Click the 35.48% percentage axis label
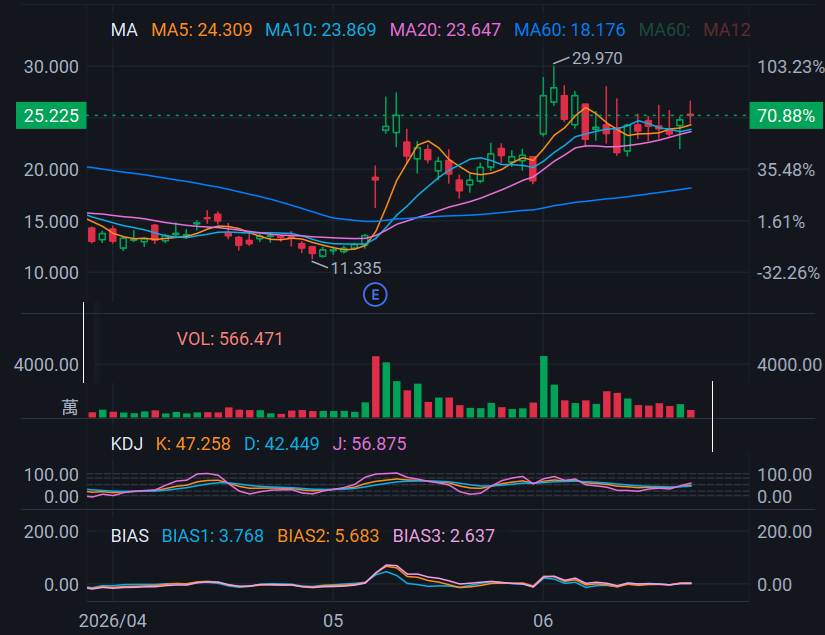 click(786, 170)
